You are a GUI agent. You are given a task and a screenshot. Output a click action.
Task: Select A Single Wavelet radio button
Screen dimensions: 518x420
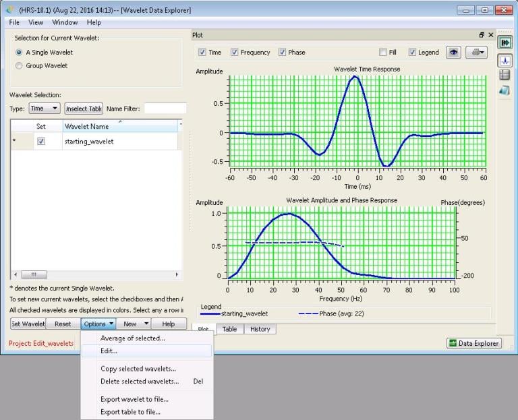click(x=19, y=52)
